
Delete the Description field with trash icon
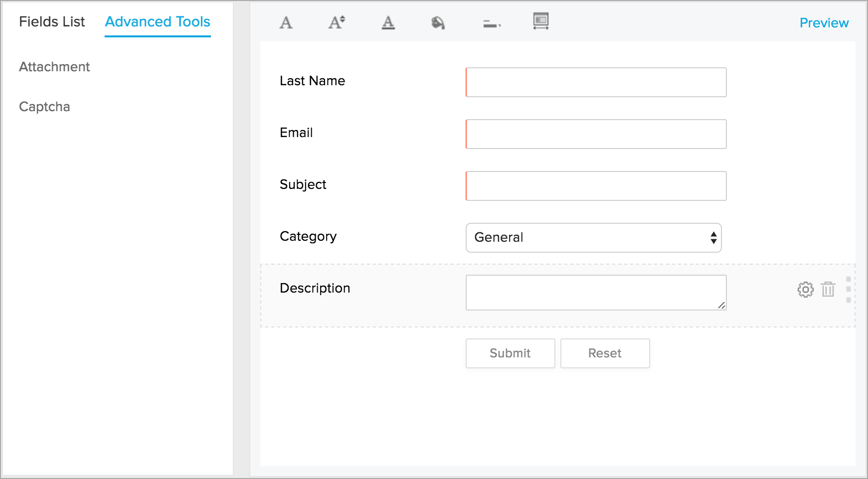(x=828, y=289)
